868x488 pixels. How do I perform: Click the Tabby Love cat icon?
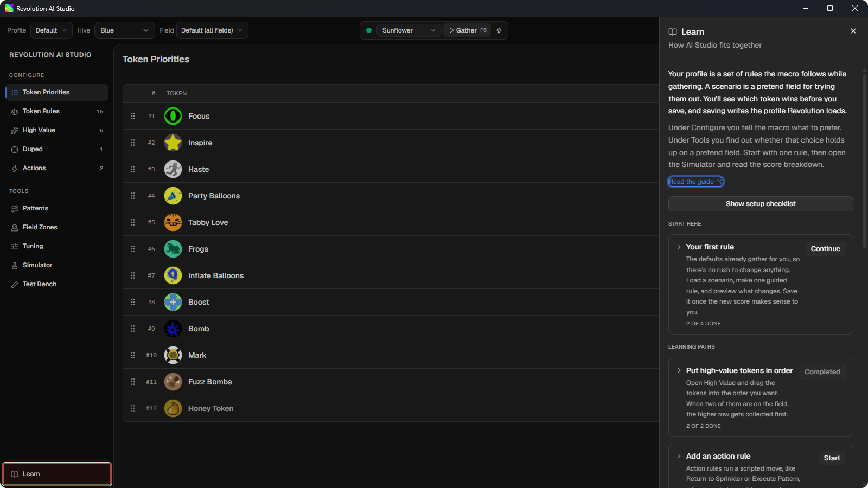click(173, 222)
